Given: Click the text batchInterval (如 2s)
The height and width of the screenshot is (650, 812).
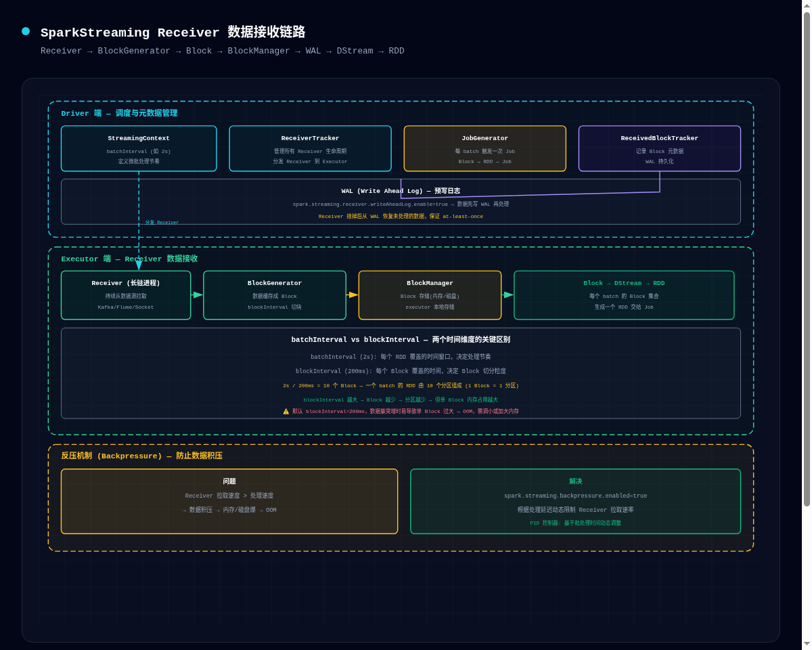Looking at the screenshot, I should 139,151.
